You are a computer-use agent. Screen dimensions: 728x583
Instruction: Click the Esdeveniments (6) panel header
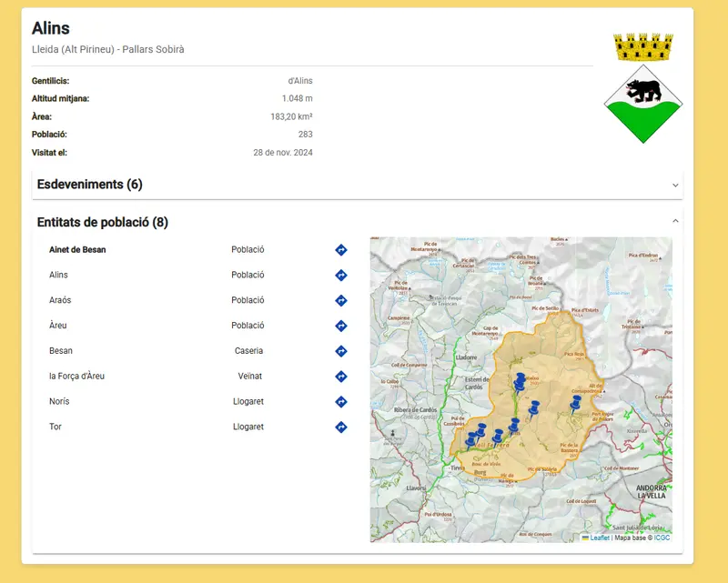(x=357, y=185)
